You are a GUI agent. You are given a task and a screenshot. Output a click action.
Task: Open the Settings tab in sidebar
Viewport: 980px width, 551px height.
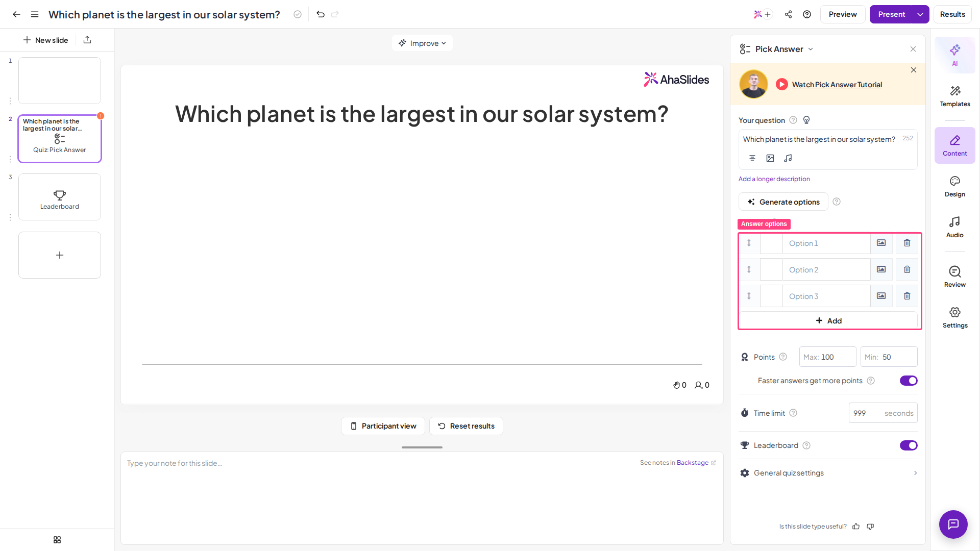coord(954,318)
